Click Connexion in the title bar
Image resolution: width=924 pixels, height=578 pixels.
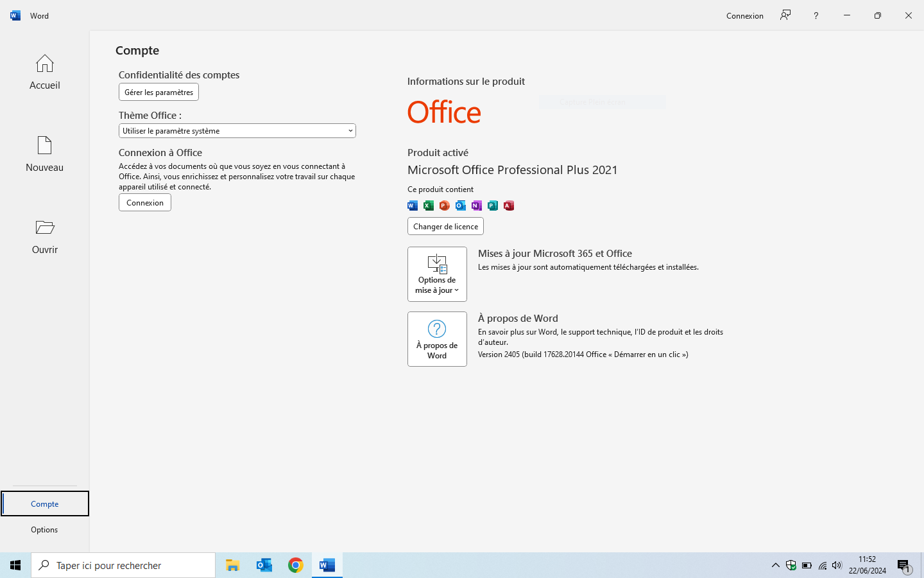[x=744, y=15]
